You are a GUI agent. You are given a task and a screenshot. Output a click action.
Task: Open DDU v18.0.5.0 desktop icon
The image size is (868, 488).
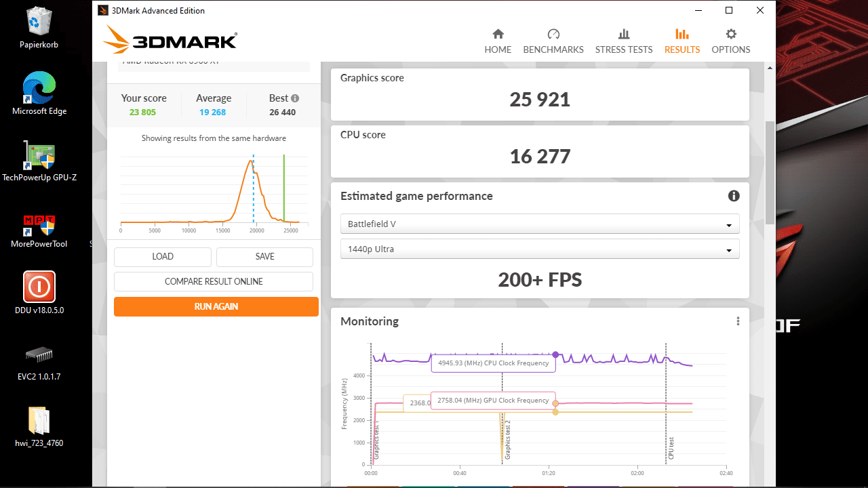tap(39, 293)
